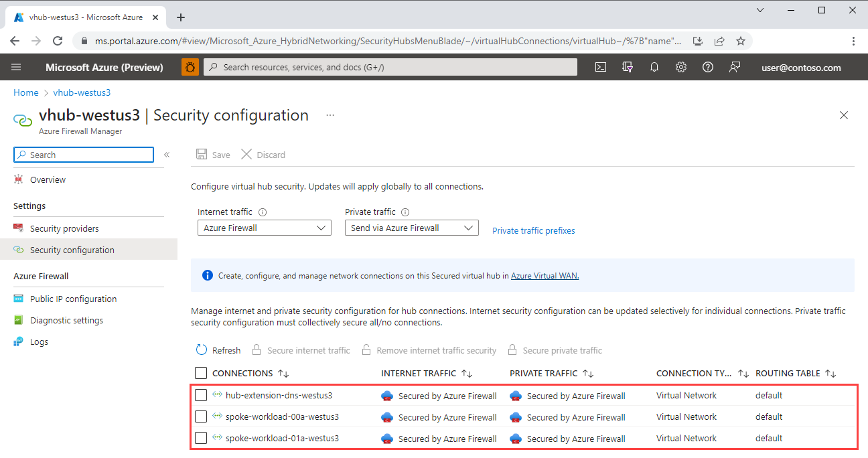Open Security providers in sidebar

pos(64,228)
